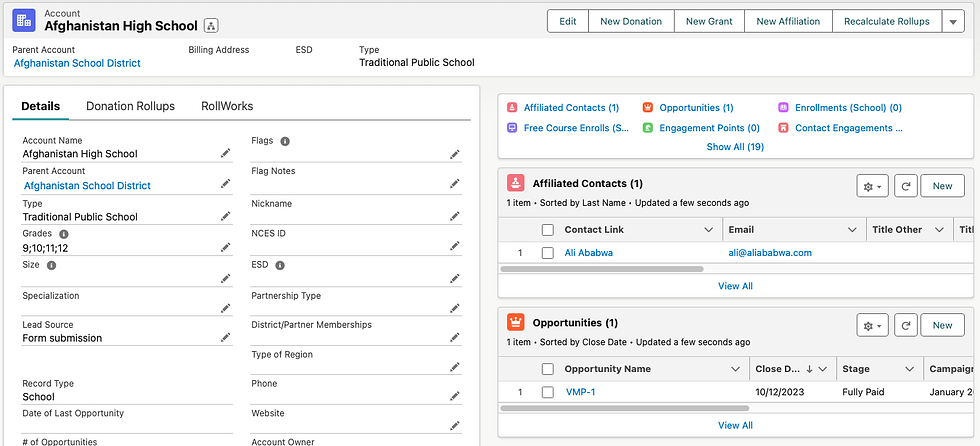This screenshot has height=446, width=980.
Task: Click the Account building icon in header
Action: pyautogui.click(x=24, y=20)
